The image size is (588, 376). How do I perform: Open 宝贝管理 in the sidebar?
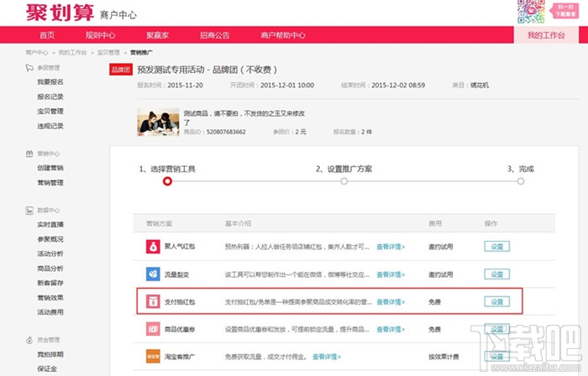pyautogui.click(x=50, y=112)
